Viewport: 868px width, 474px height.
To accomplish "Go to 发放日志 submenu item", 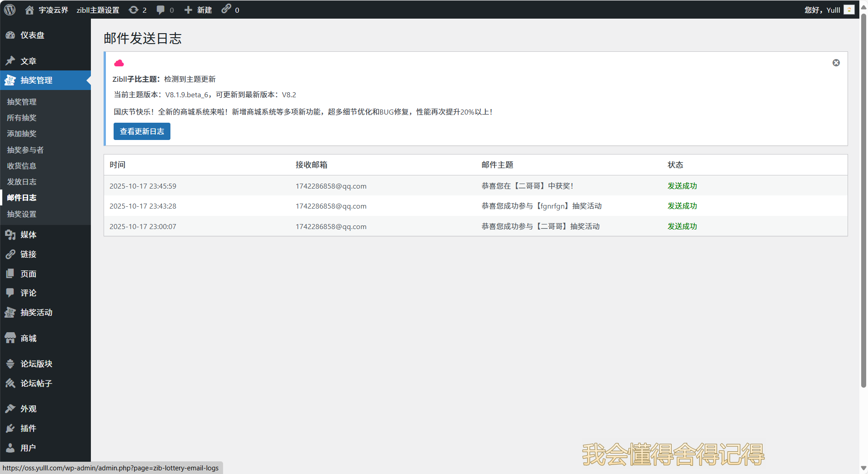I will click(x=21, y=182).
